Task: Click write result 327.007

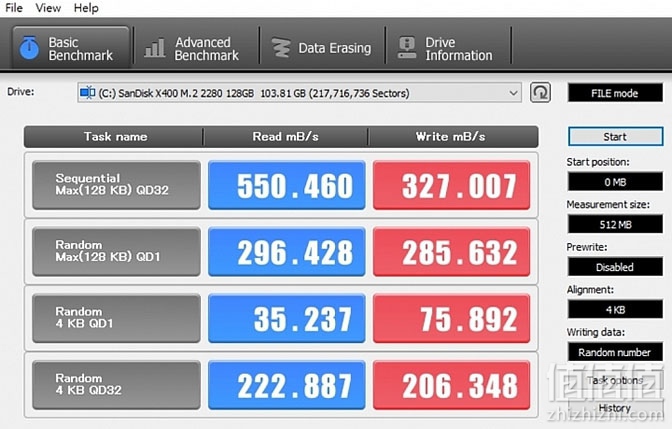Action: pos(452,185)
